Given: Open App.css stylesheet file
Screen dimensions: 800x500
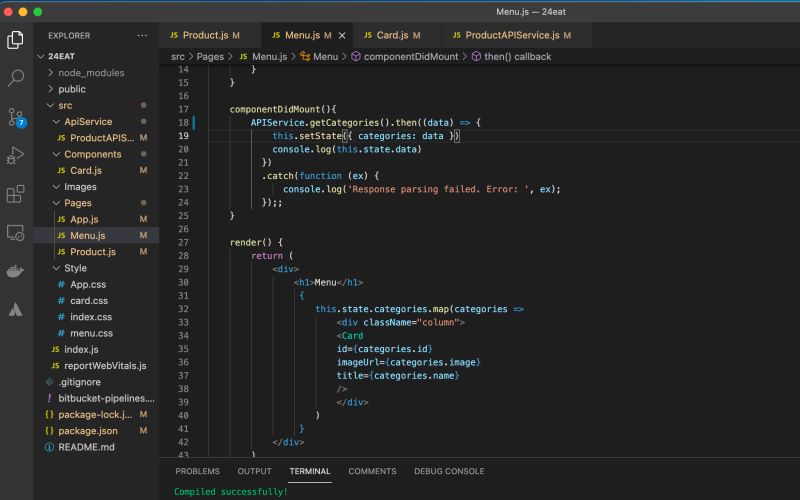Looking at the screenshot, I should pos(96,284).
